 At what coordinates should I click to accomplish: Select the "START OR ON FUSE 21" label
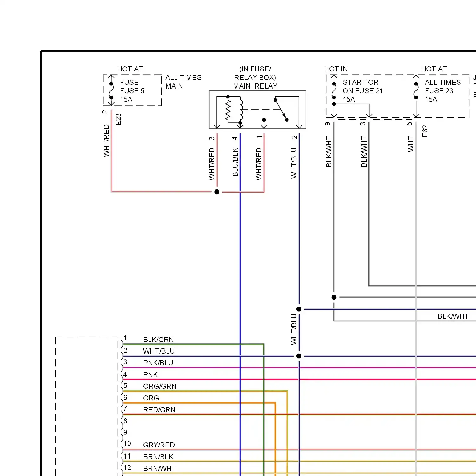[x=363, y=87]
